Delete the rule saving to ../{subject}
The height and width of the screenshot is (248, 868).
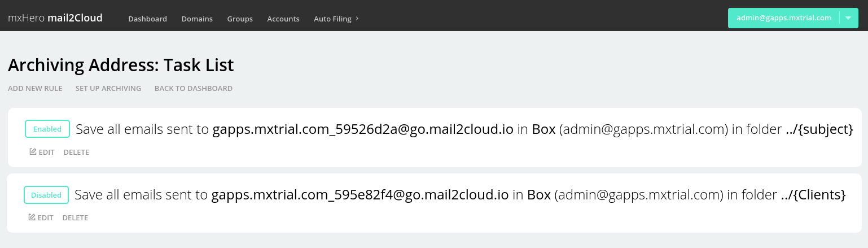tap(76, 152)
